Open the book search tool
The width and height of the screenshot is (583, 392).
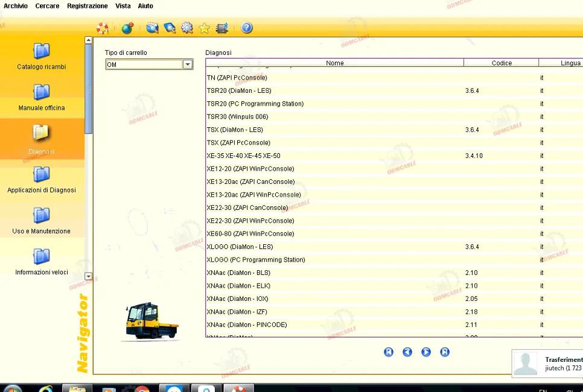(x=170, y=28)
